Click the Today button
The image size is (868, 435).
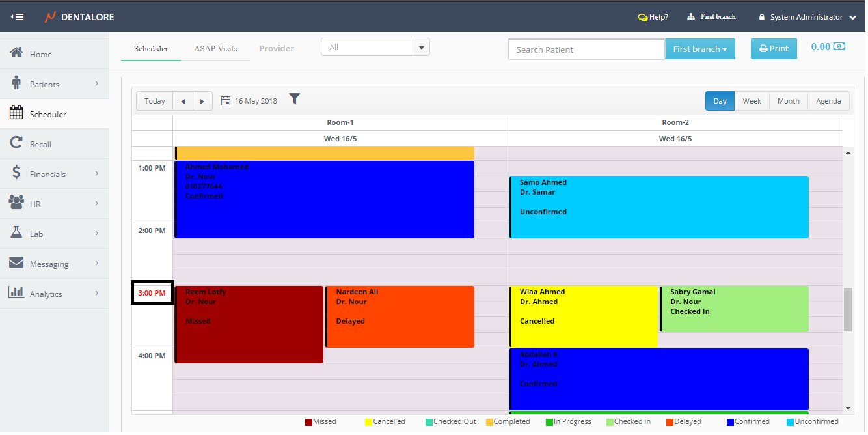(x=154, y=101)
